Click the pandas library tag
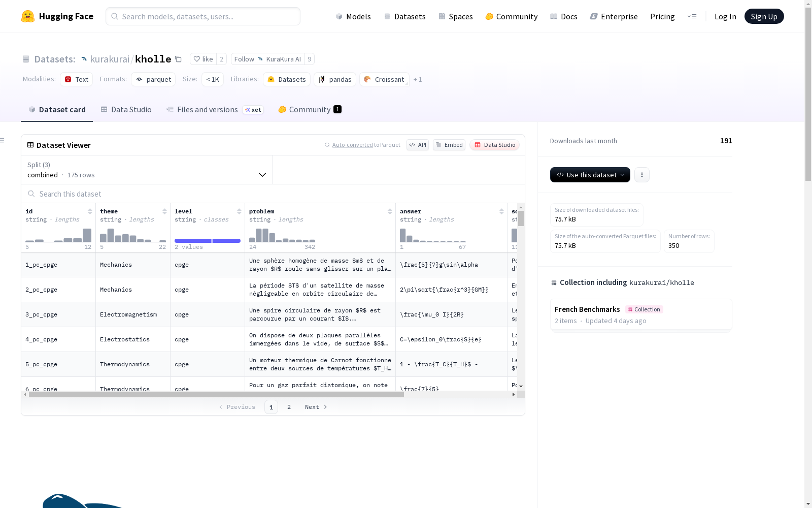Viewport: 812px width, 508px height. [x=335, y=79]
